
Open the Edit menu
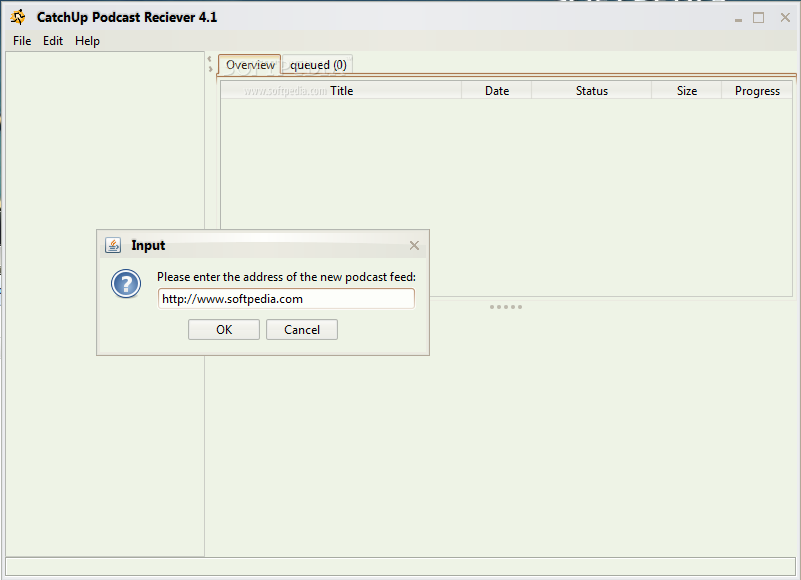coord(53,41)
